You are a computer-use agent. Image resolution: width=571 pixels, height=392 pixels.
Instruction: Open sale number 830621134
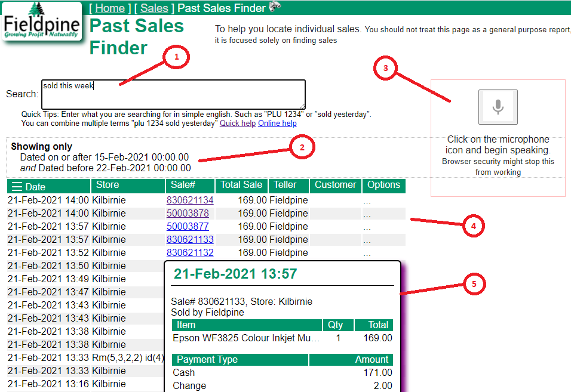pos(190,200)
